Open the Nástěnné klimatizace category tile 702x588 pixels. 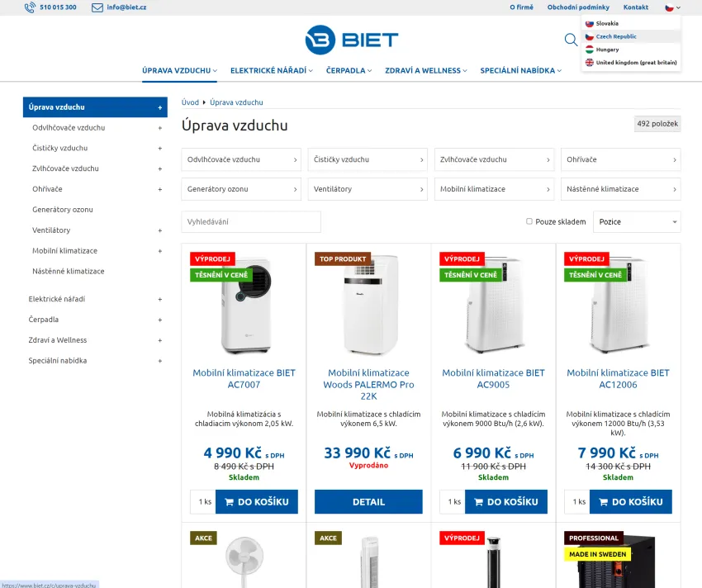point(620,189)
